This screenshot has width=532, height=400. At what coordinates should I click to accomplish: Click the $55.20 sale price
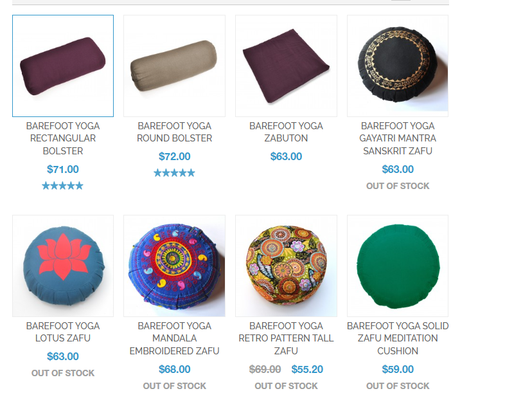coord(307,369)
